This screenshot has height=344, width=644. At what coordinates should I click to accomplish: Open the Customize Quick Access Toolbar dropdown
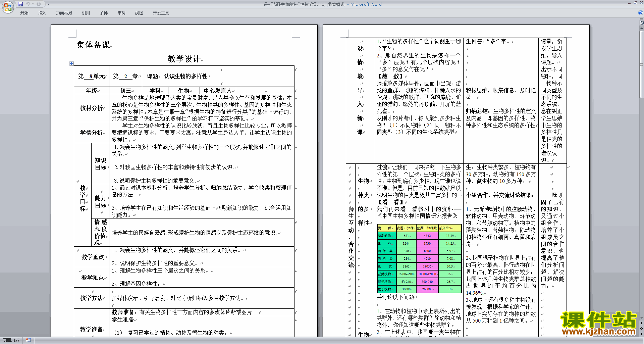click(x=48, y=4)
